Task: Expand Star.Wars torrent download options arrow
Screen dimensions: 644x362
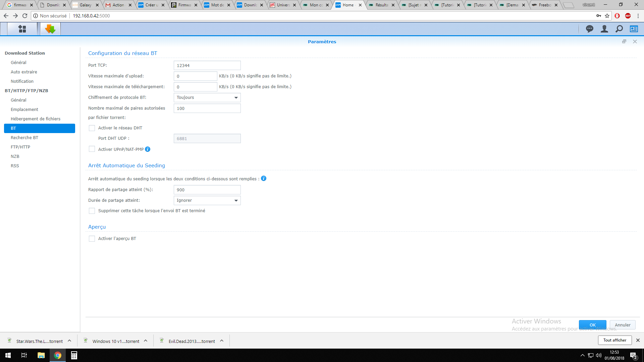Action: (x=69, y=341)
